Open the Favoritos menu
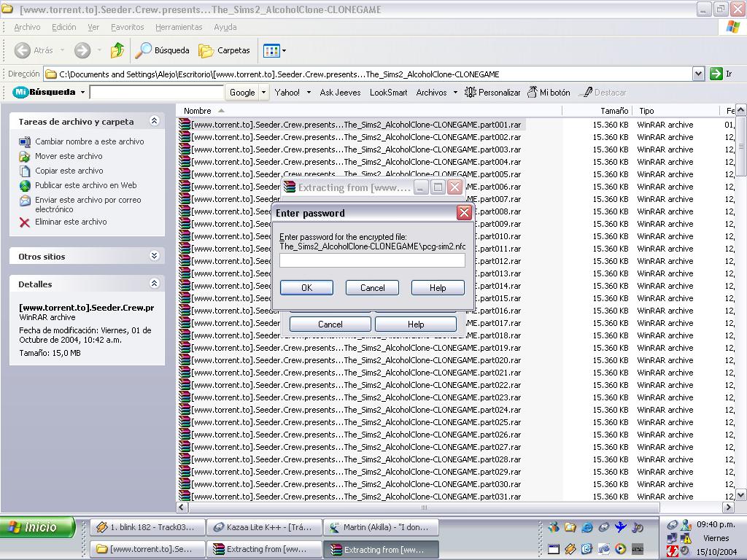 127,27
